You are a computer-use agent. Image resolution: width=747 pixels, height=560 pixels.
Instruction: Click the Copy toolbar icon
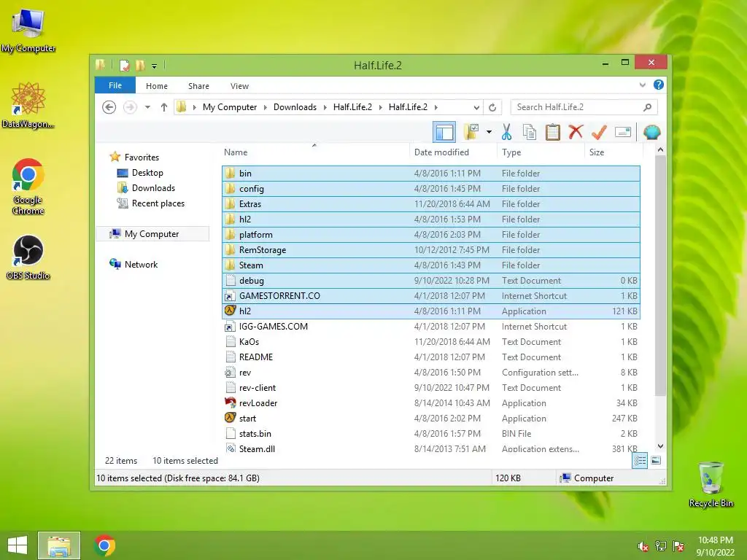[530, 132]
